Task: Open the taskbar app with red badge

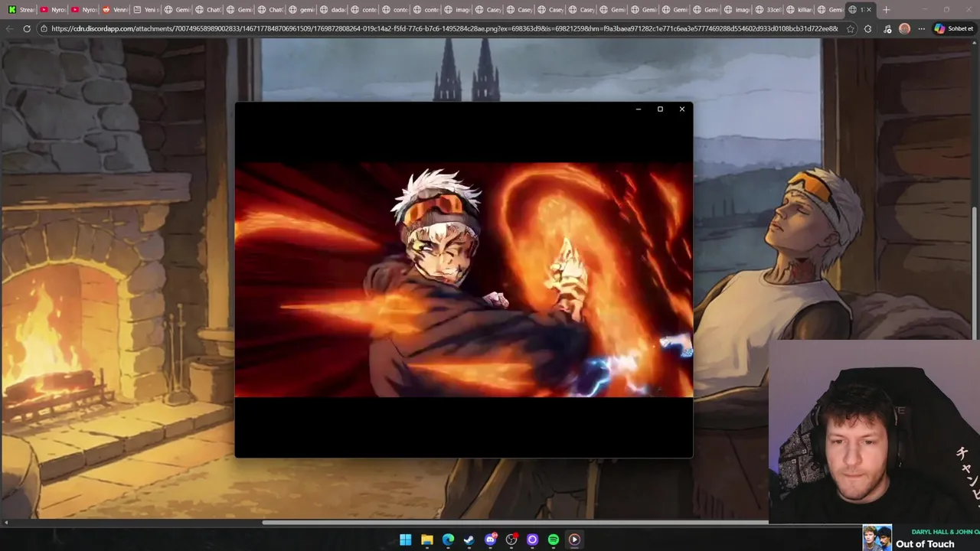Action: (511, 540)
